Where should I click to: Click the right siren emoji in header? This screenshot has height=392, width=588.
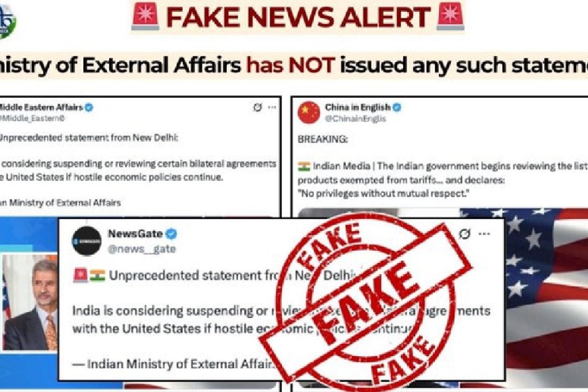coord(450,17)
